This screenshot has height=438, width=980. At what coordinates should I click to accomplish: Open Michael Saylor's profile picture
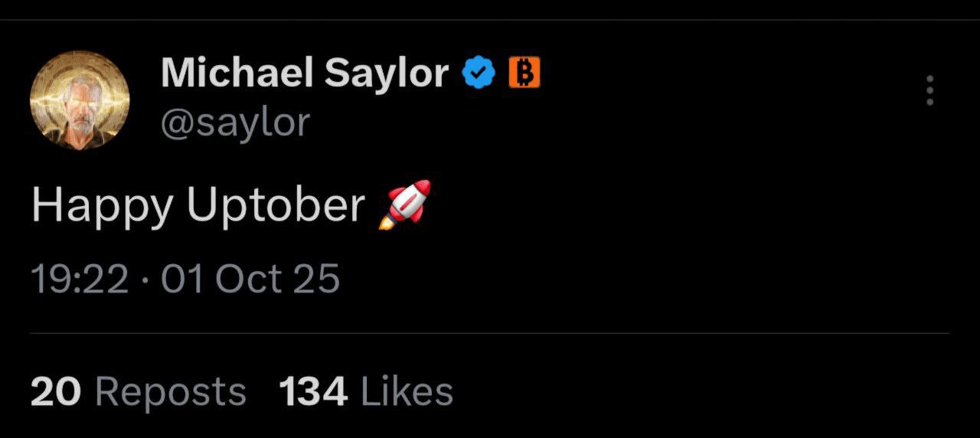click(x=80, y=100)
